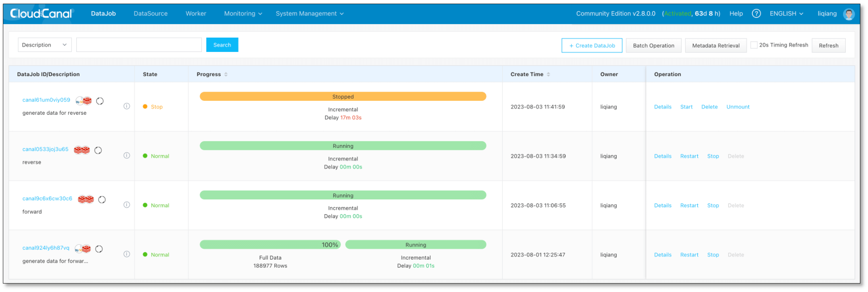
Task: Click the liqiang user avatar
Action: (x=849, y=14)
